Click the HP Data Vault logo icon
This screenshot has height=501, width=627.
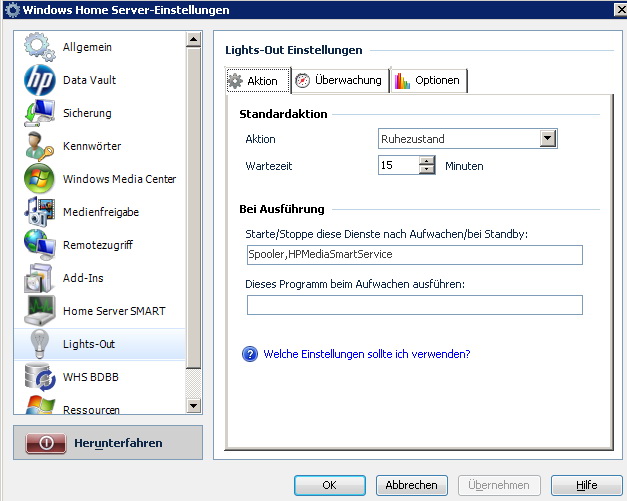pos(39,80)
